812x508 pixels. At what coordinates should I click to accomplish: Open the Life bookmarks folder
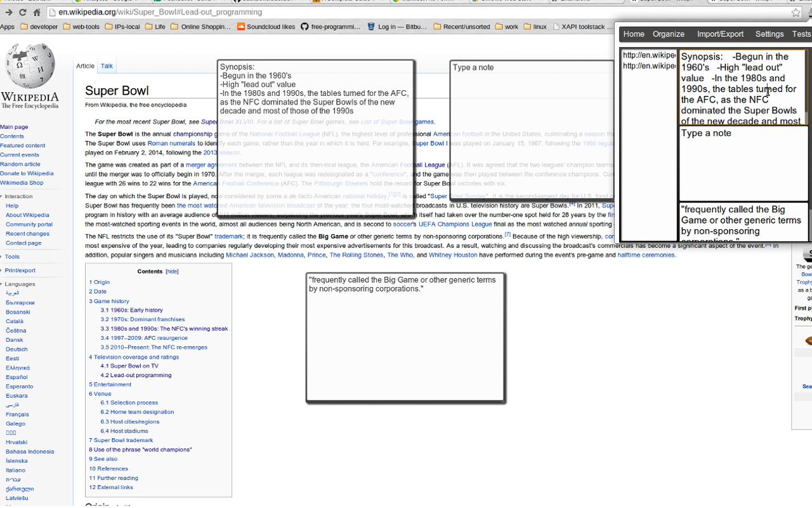coord(155,27)
